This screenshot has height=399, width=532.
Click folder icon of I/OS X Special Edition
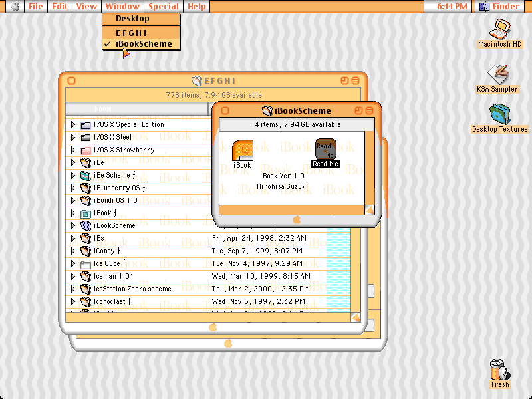tap(86, 125)
